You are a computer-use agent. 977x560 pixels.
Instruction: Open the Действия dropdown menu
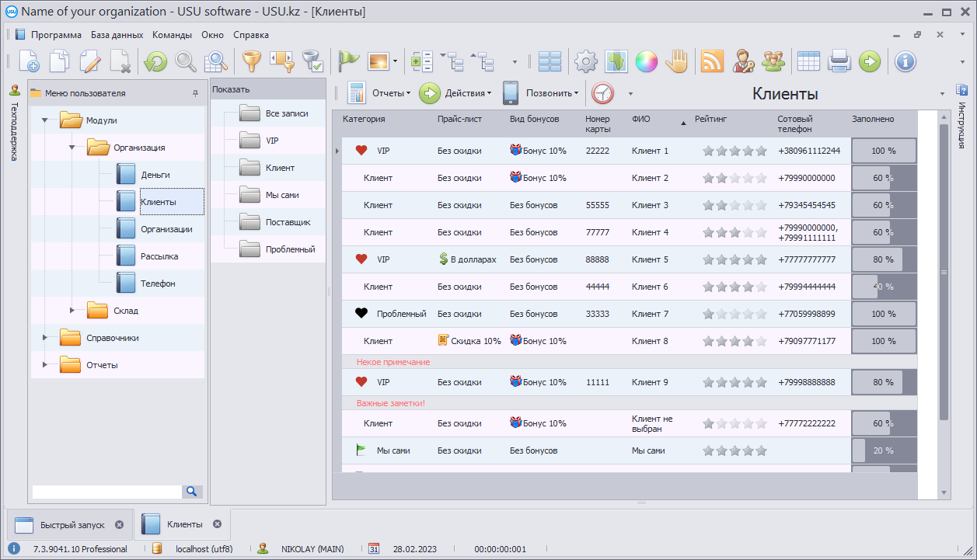[456, 93]
